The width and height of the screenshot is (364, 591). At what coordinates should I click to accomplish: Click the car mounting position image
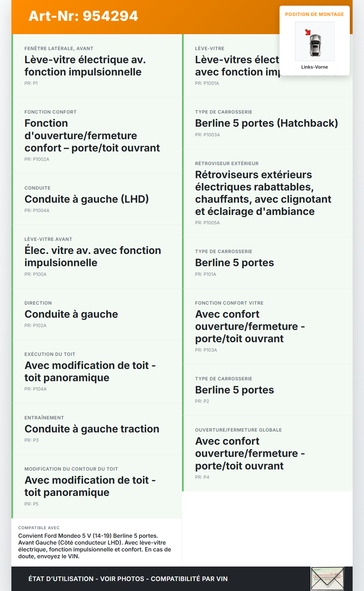coord(315,42)
